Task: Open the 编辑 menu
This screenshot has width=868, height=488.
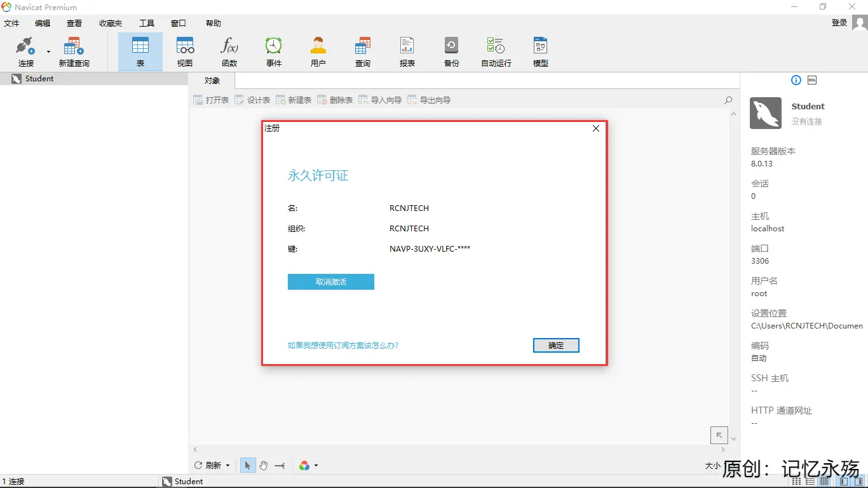Action: coord(43,24)
